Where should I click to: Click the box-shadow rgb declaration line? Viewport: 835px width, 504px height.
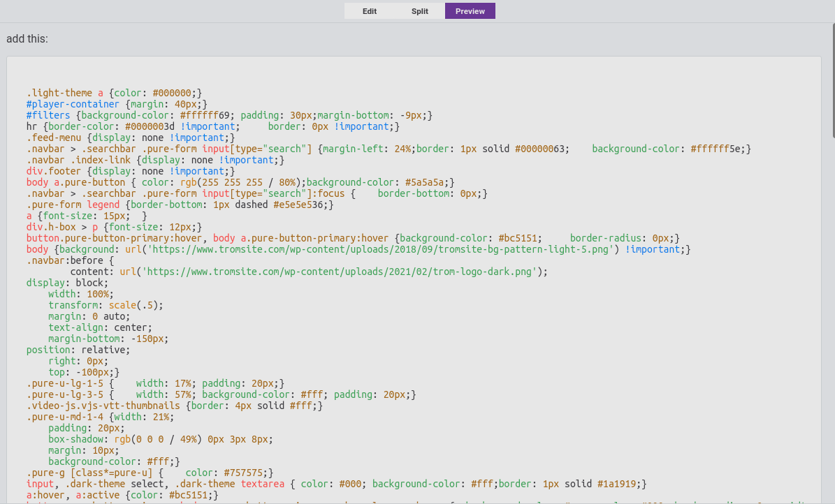tap(160, 439)
